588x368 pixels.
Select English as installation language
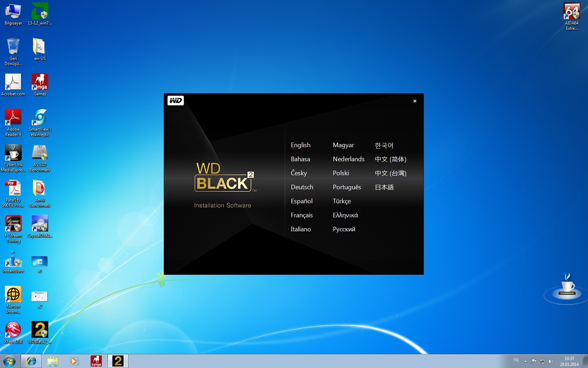point(300,145)
